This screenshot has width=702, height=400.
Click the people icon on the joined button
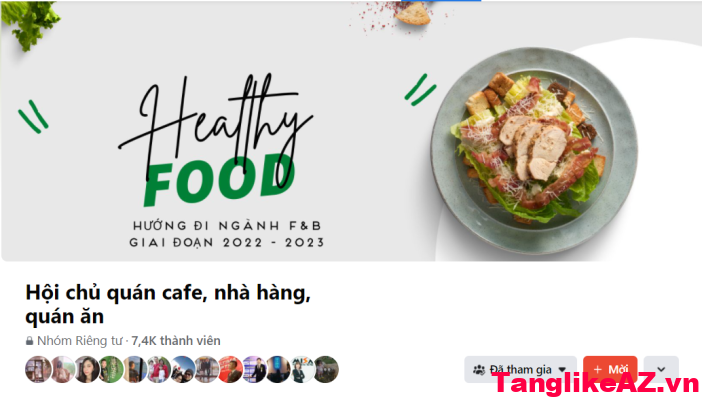tap(479, 370)
